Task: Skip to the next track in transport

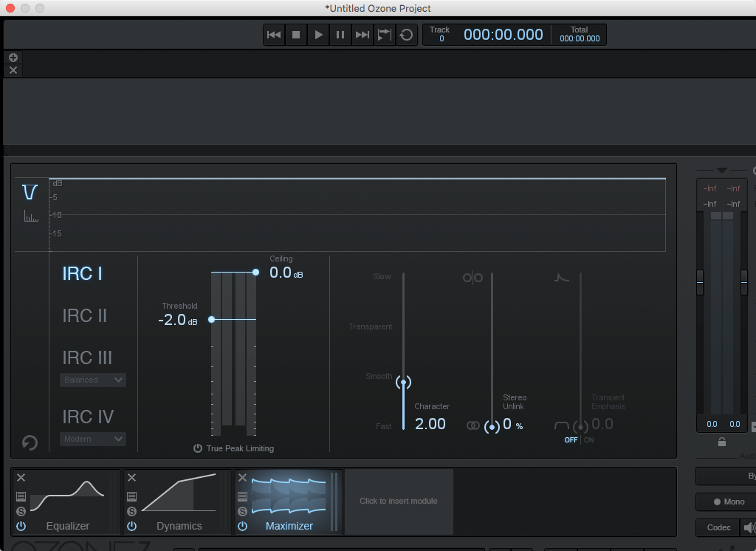Action: click(x=362, y=35)
